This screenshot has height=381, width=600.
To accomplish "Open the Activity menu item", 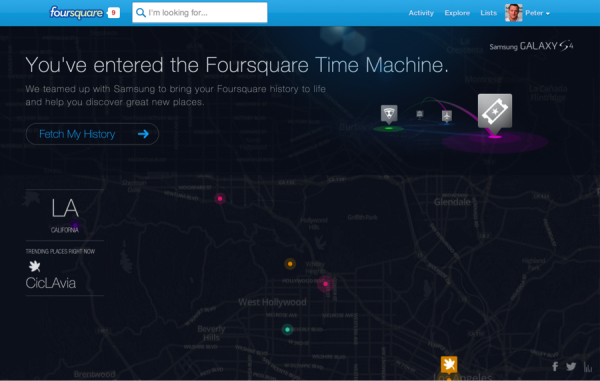I will pos(421,13).
